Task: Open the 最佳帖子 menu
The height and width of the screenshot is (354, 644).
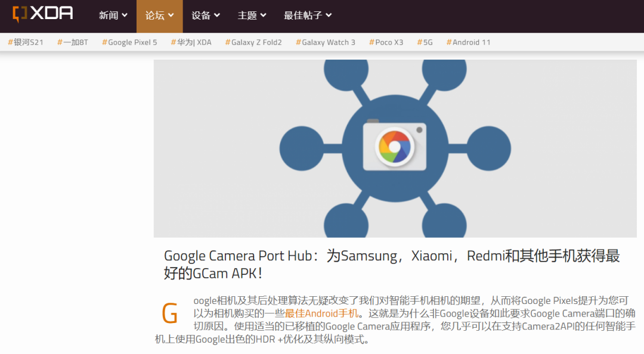Action: tap(308, 15)
